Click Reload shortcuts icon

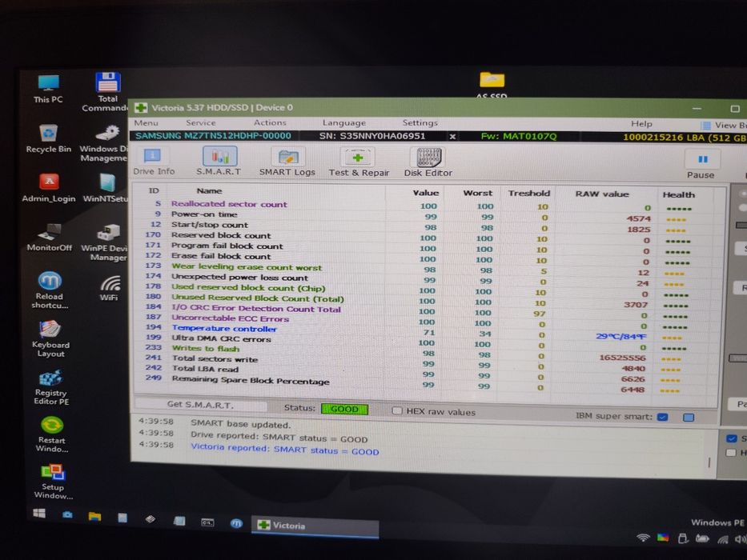coord(50,290)
